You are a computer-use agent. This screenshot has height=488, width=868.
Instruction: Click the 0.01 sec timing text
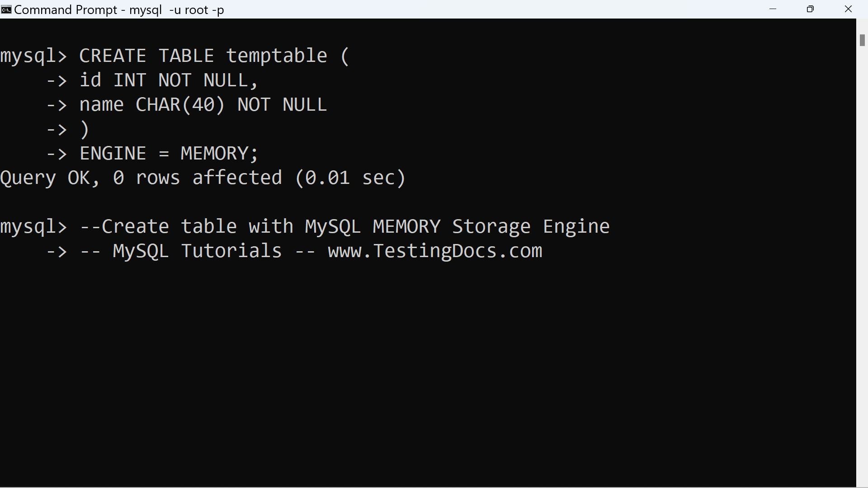click(x=350, y=178)
